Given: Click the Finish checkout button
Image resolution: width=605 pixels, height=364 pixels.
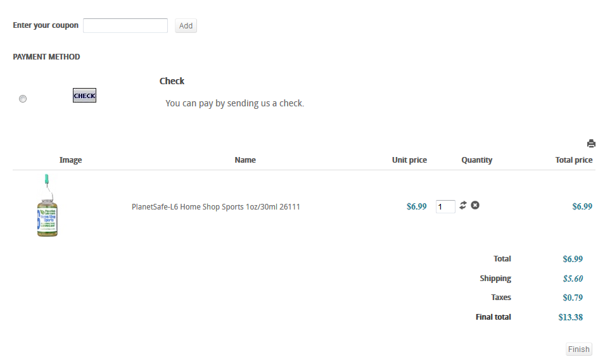Looking at the screenshot, I should coord(579,349).
